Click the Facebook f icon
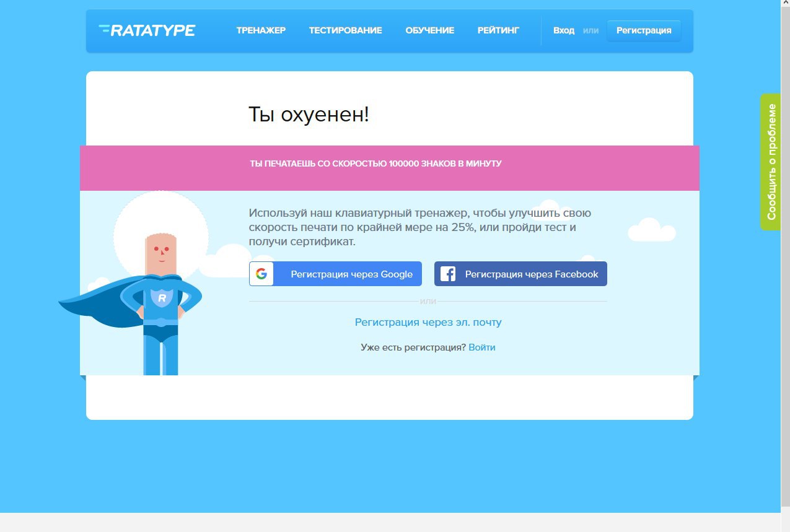The height and width of the screenshot is (532, 790). pyautogui.click(x=447, y=274)
